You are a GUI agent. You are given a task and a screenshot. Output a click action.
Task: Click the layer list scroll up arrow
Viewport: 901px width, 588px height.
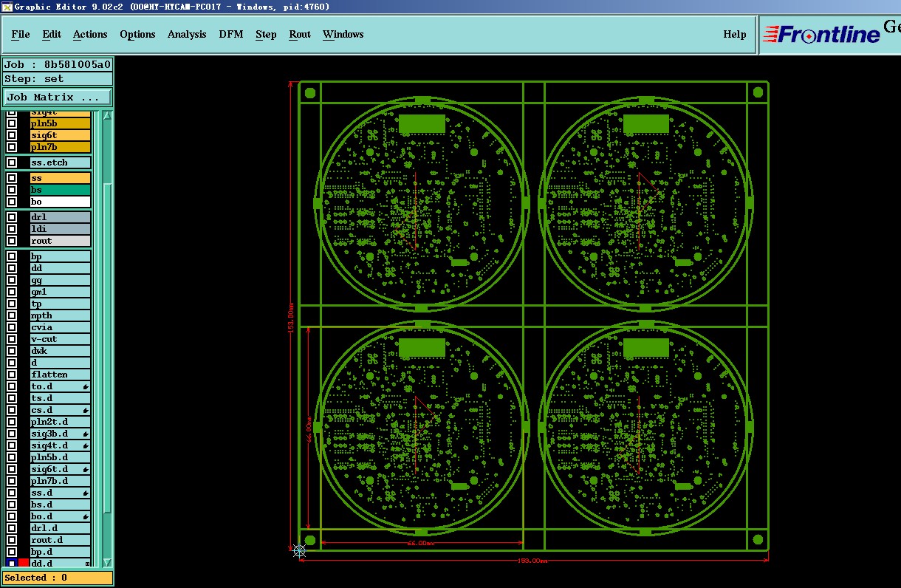tap(107, 115)
